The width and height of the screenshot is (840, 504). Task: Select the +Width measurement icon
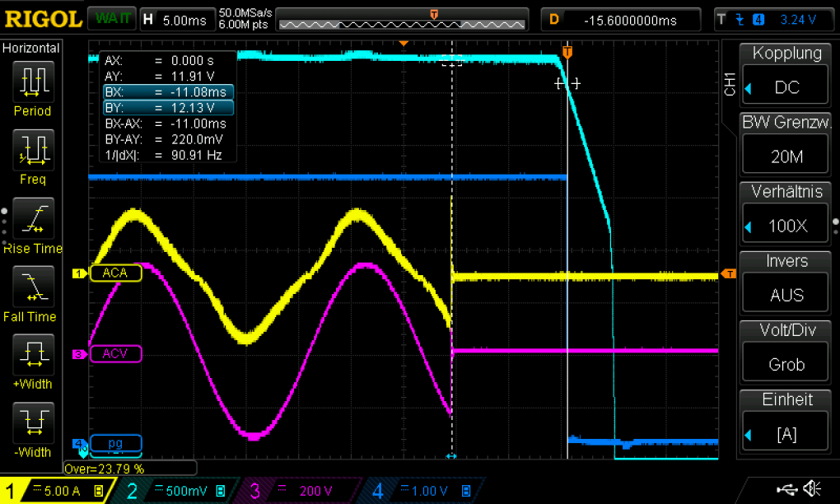point(33,354)
